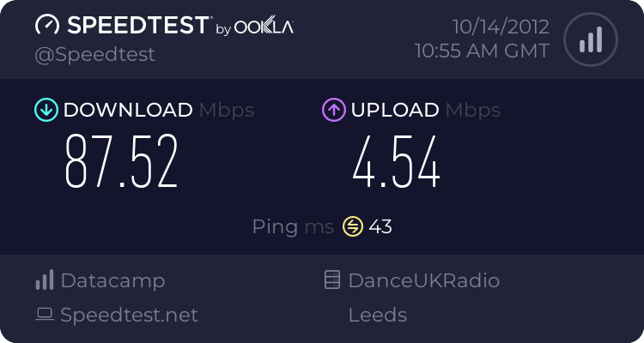Image resolution: width=644 pixels, height=343 pixels.
Task: Click the 10:55 AM GMT timestamp
Action: 481,51
